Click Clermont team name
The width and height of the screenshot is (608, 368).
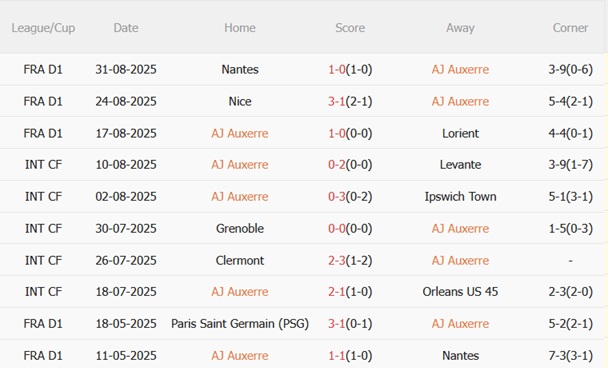240,260
